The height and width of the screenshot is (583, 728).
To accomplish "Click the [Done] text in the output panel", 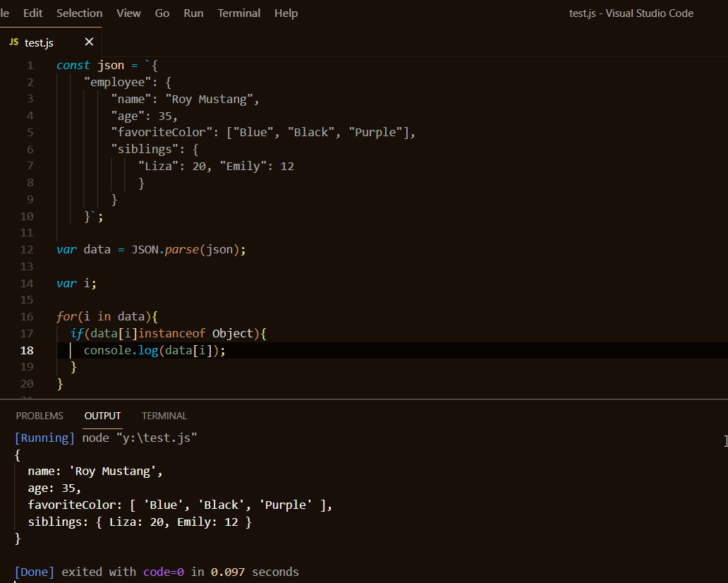I will 34,572.
